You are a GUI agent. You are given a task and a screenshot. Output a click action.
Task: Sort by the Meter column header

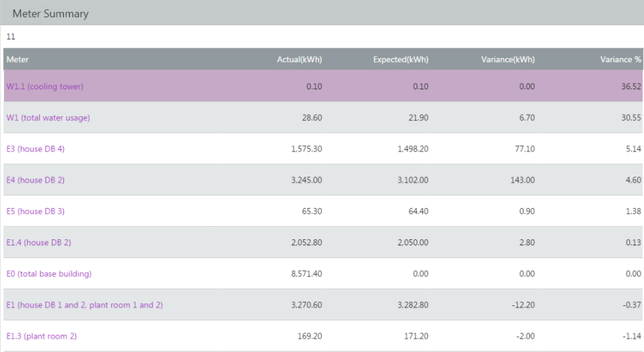(18, 59)
